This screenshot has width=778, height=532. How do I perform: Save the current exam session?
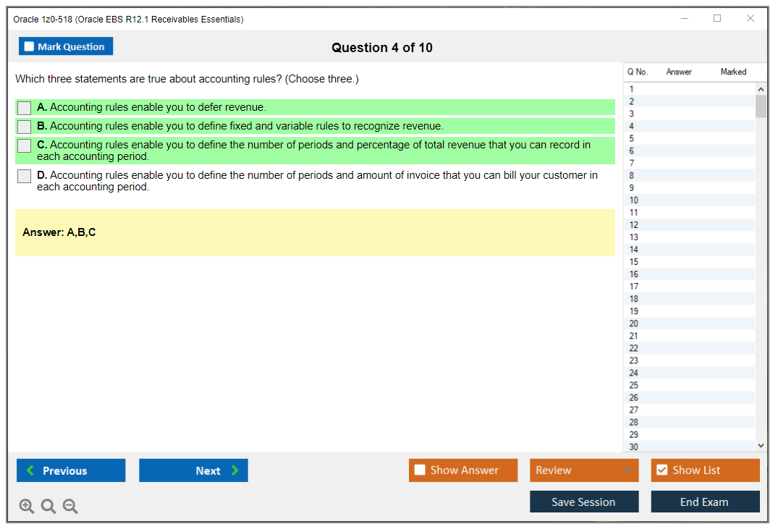(583, 502)
